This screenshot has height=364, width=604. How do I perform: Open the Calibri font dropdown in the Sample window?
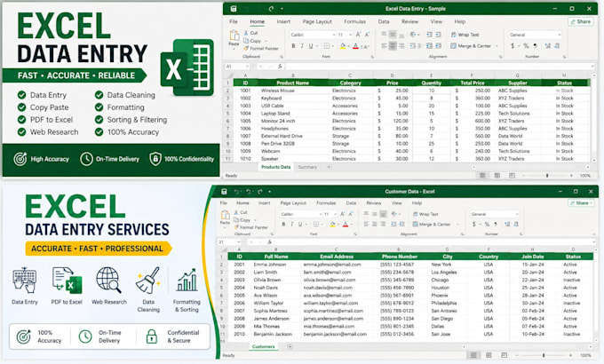coord(334,35)
